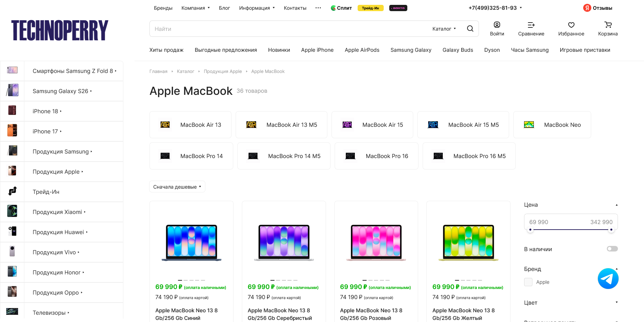
Task: Click the Продукция Xiaomi sidebar thumbnail
Action: pyautogui.click(x=12, y=211)
